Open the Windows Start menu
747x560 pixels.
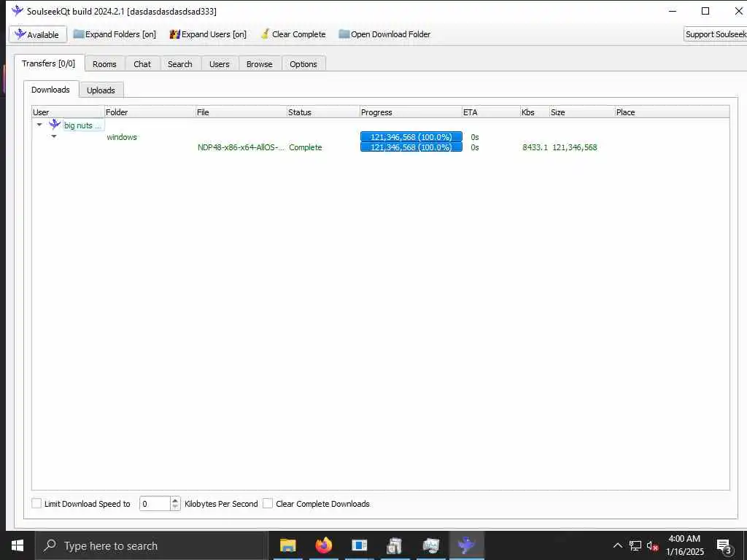point(18,545)
